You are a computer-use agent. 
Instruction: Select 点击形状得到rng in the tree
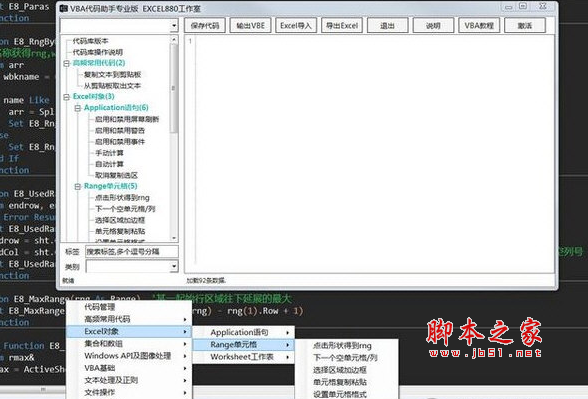pyautogui.click(x=122, y=198)
